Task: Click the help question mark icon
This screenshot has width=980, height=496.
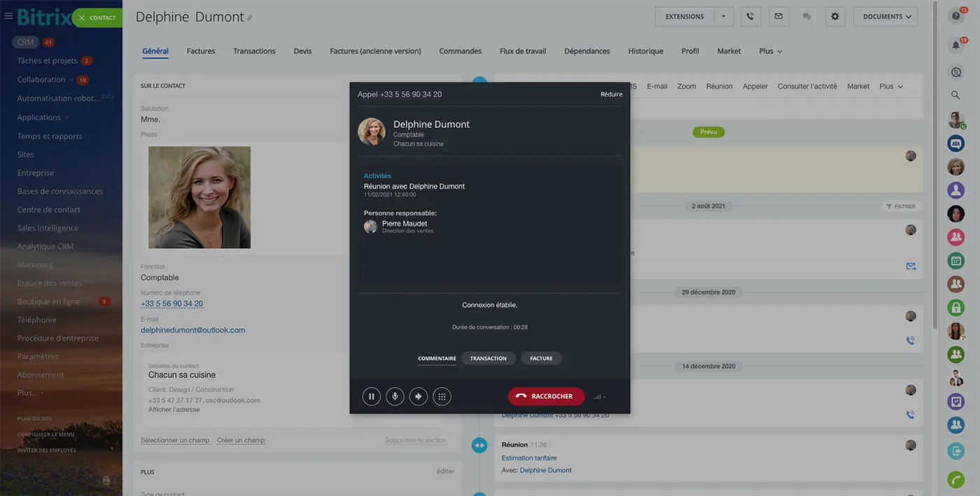Action: (955, 17)
